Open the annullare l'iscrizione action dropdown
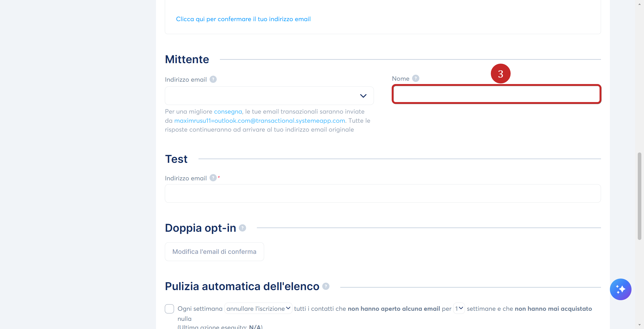This screenshot has width=644, height=329. [258, 309]
